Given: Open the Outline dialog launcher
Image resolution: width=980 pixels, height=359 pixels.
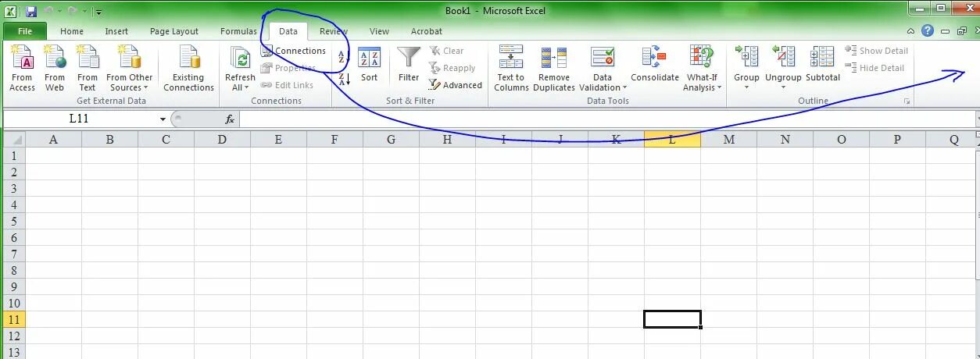Looking at the screenshot, I should 907,101.
